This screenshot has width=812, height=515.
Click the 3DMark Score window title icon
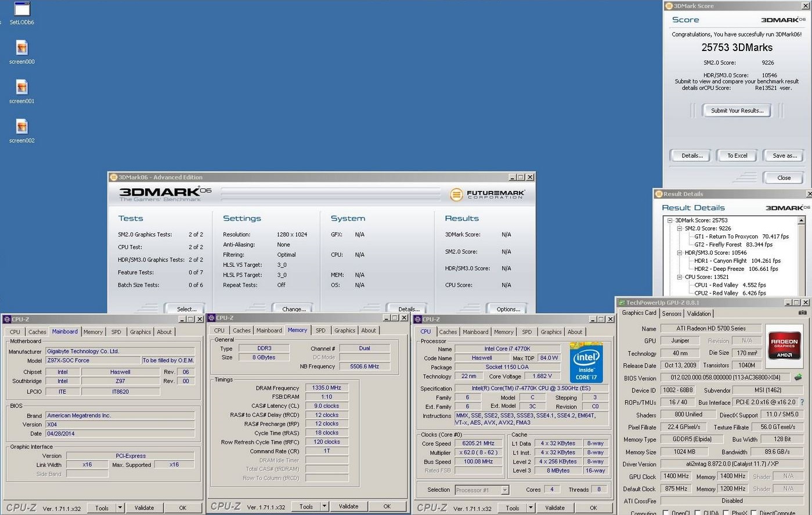(x=669, y=6)
